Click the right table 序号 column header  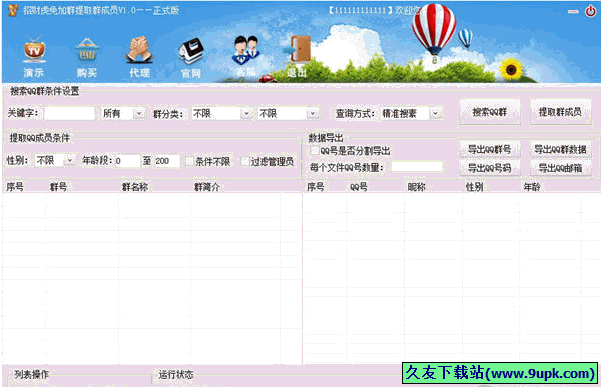coord(316,187)
